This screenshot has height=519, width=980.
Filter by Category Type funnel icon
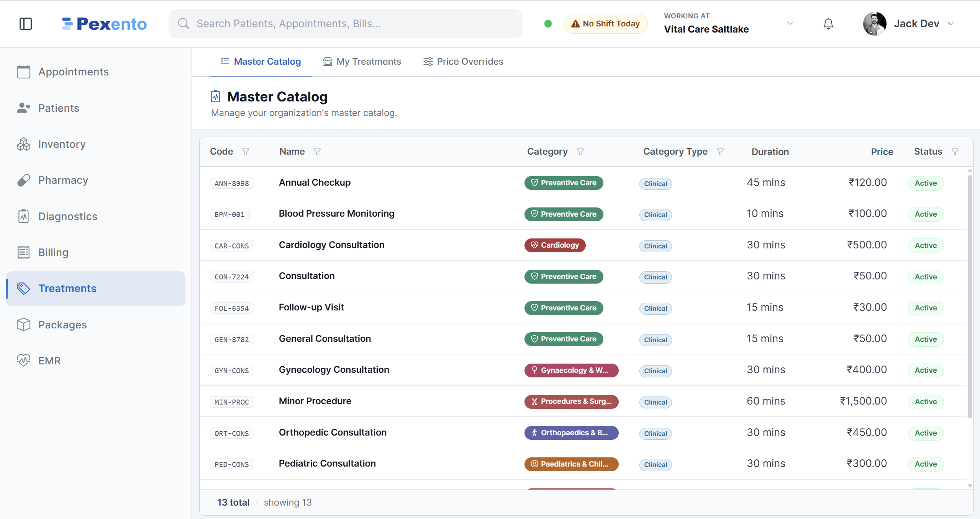(720, 152)
